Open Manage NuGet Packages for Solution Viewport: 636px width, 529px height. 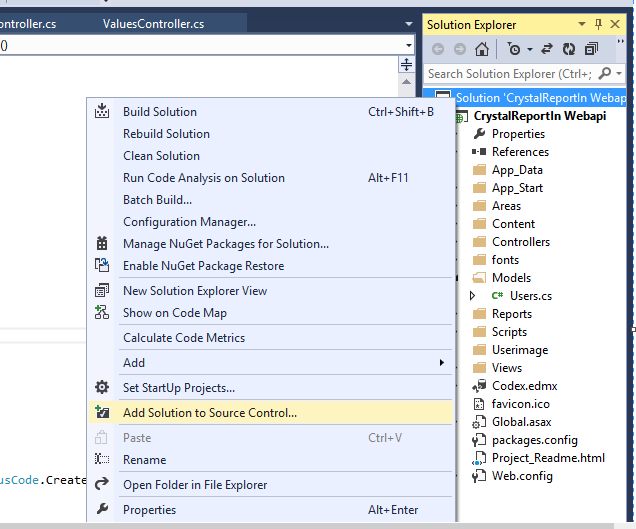pos(225,244)
